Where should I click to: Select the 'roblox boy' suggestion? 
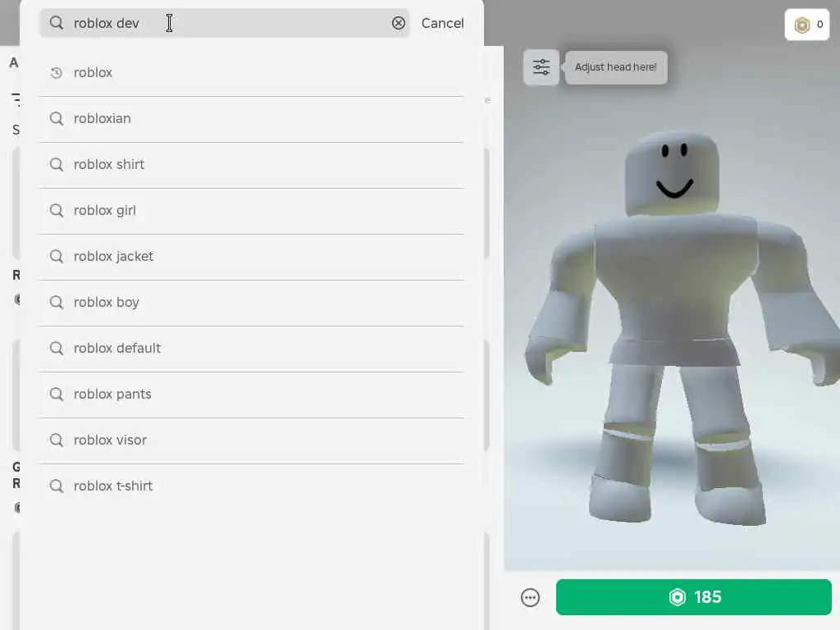(251, 303)
